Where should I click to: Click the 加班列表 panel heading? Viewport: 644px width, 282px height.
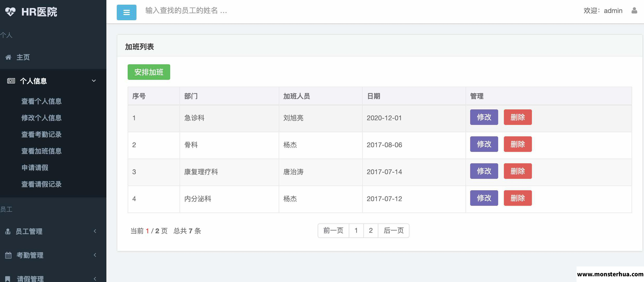click(x=140, y=47)
